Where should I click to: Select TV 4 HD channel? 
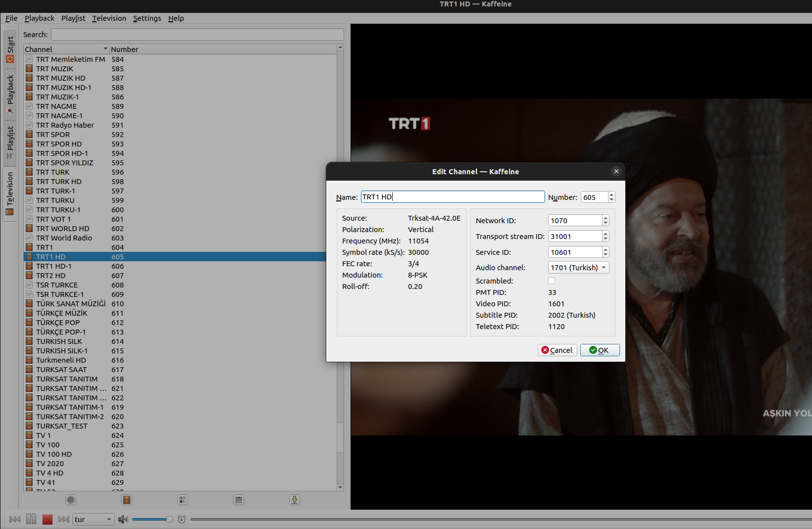tap(180, 473)
